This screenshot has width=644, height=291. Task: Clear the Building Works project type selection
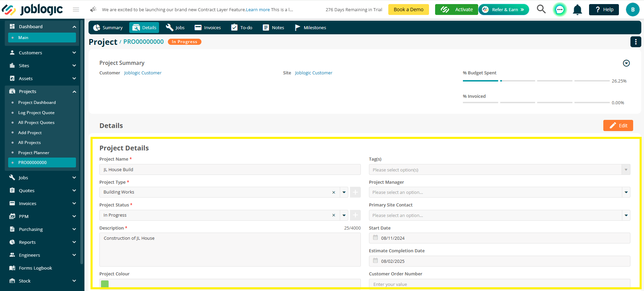pos(334,192)
